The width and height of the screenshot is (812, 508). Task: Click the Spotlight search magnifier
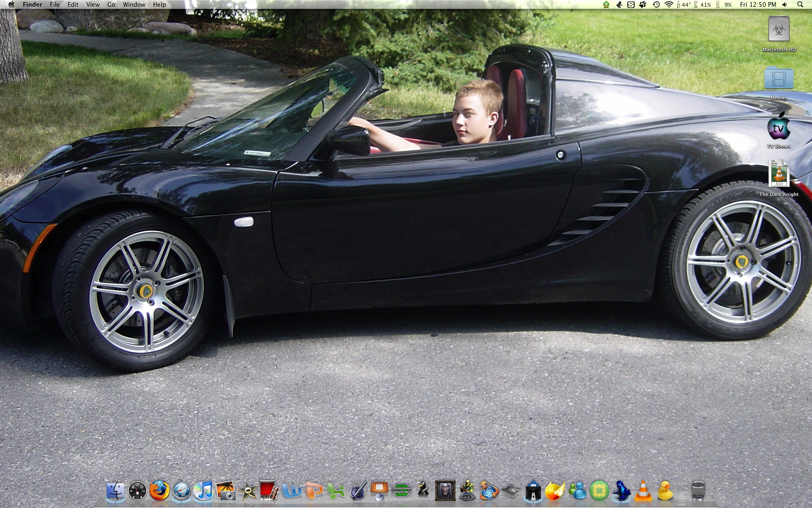tap(800, 5)
